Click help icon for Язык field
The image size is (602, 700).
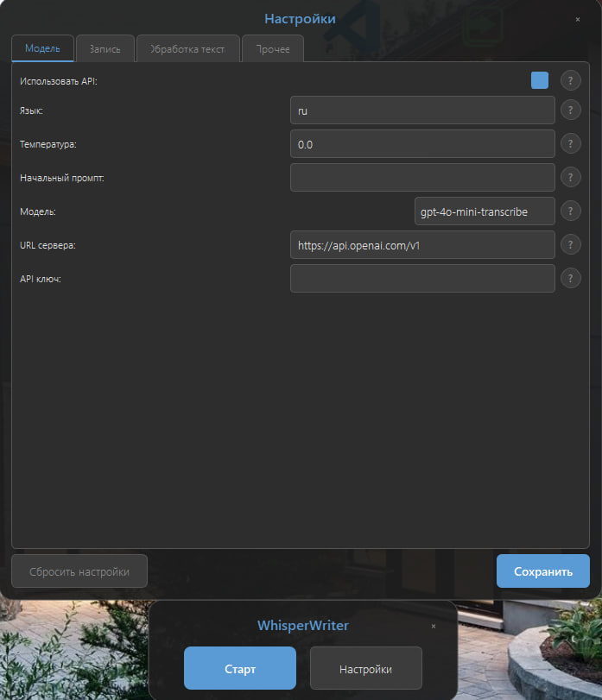(570, 110)
